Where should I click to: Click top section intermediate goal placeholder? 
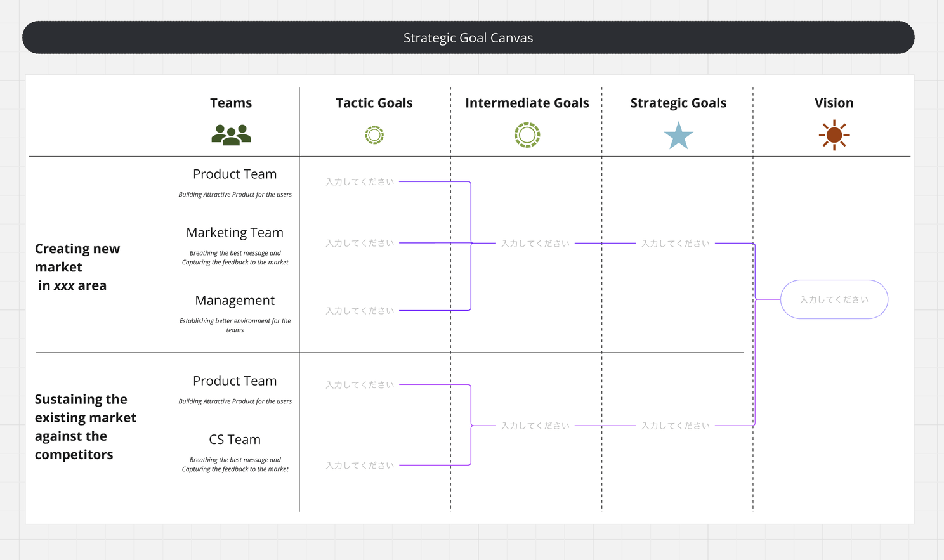pyautogui.click(x=535, y=244)
